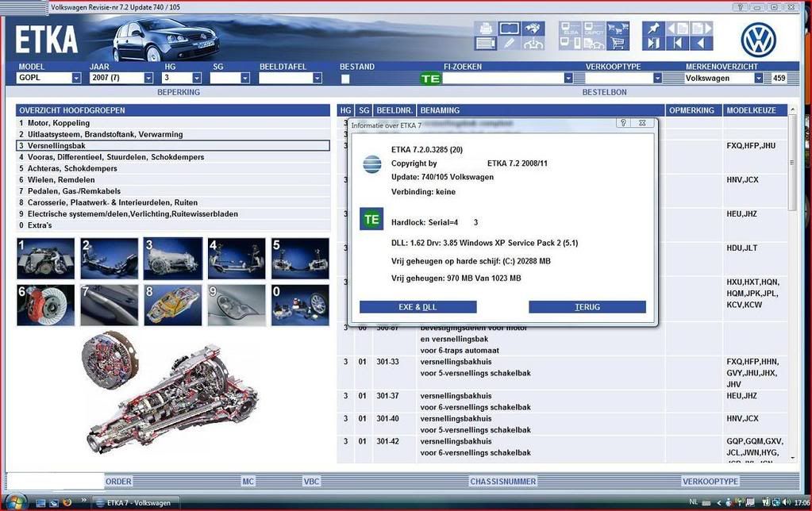This screenshot has height=511, width=812.
Task: Click the list view icon below printer
Action: pyautogui.click(x=485, y=44)
